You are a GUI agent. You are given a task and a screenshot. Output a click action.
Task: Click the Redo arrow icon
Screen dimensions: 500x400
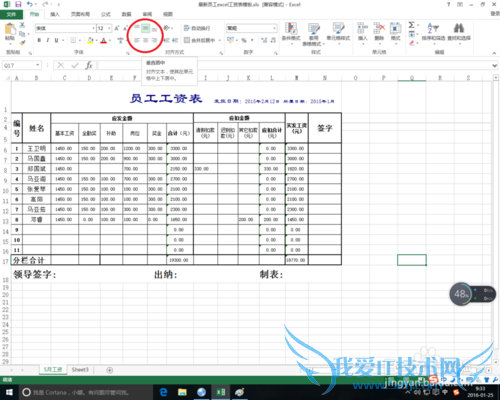45,4
